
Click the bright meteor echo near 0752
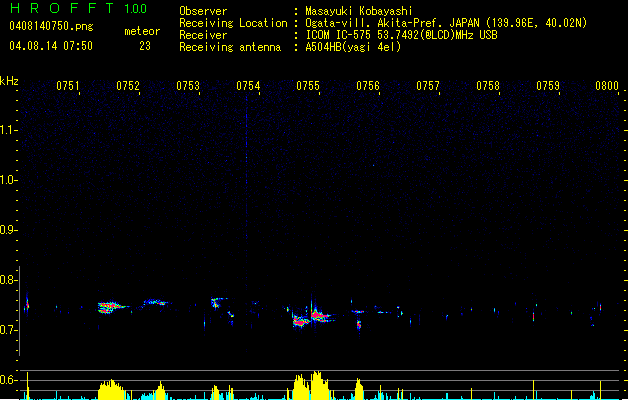click(x=112, y=307)
